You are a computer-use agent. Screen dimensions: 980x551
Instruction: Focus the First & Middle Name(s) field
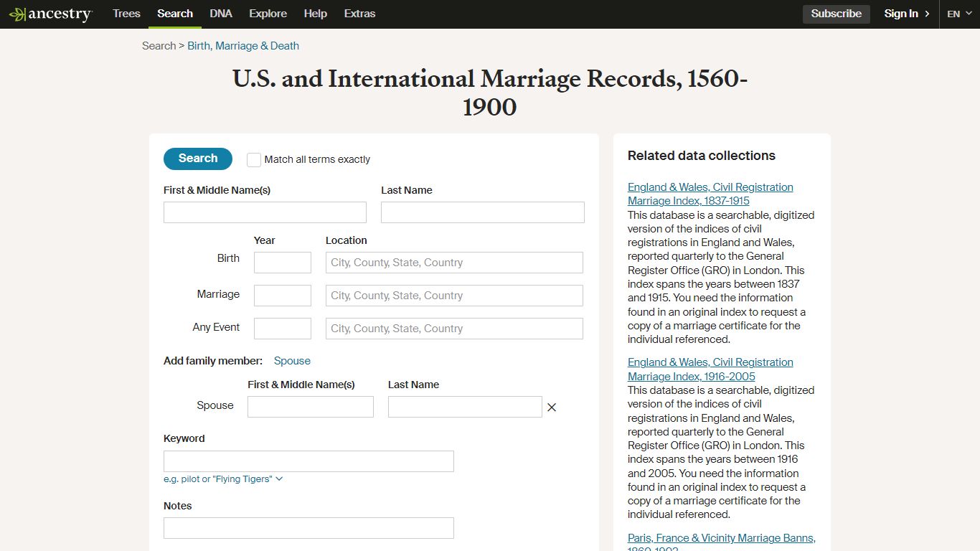pos(265,212)
